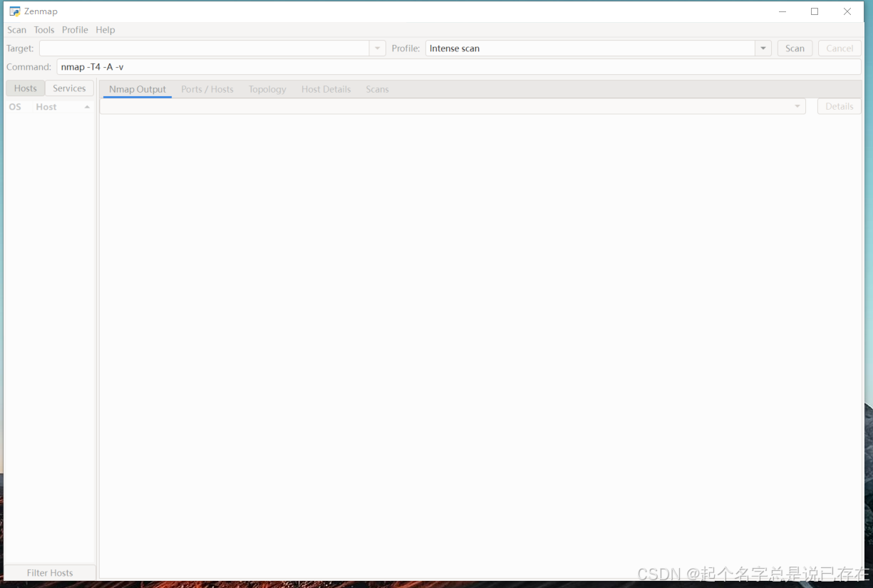Toggle the Host column sort arrow

pyautogui.click(x=87, y=107)
